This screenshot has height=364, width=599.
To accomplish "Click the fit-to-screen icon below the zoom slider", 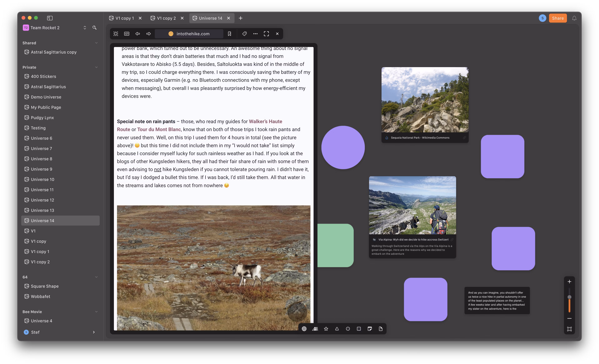I will coord(569,329).
